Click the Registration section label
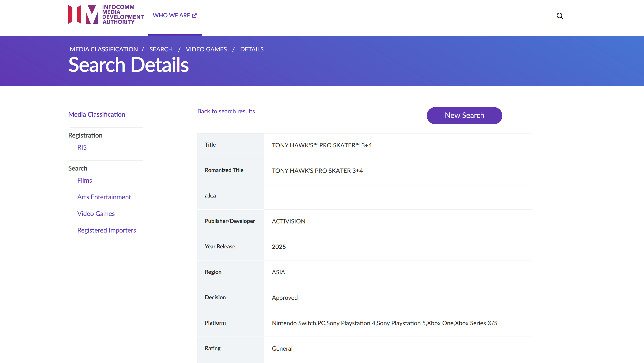The height and width of the screenshot is (363, 644). [85, 135]
